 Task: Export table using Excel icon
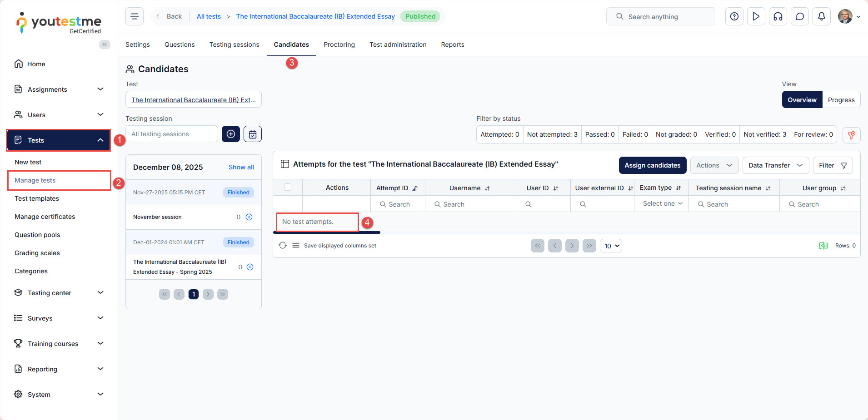tap(823, 246)
